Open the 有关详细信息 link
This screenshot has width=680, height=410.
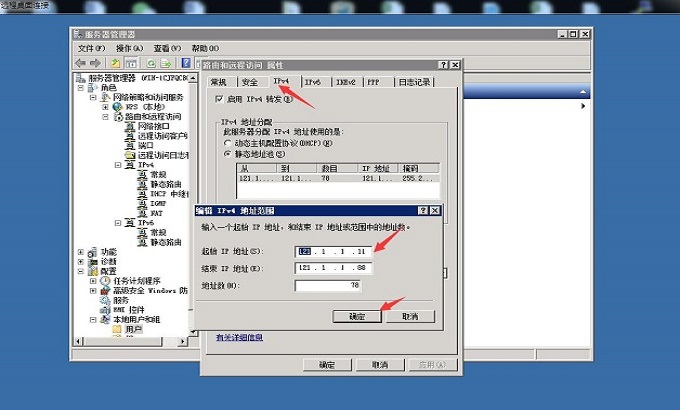(x=240, y=338)
